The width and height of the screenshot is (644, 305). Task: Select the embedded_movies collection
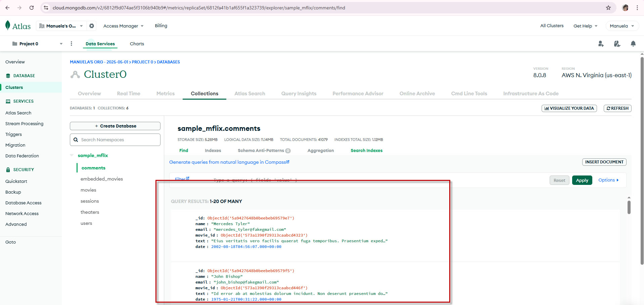[x=102, y=179]
